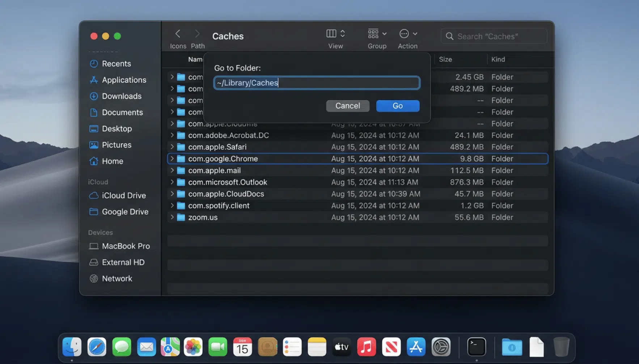Open Applications in sidebar
Screen dimensions: 639x364
(x=118, y=80)
